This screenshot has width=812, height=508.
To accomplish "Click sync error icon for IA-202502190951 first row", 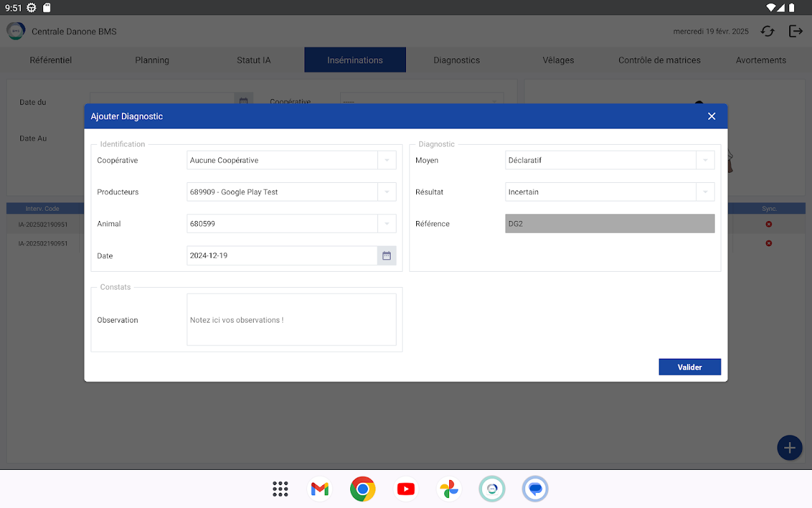I will (769, 224).
